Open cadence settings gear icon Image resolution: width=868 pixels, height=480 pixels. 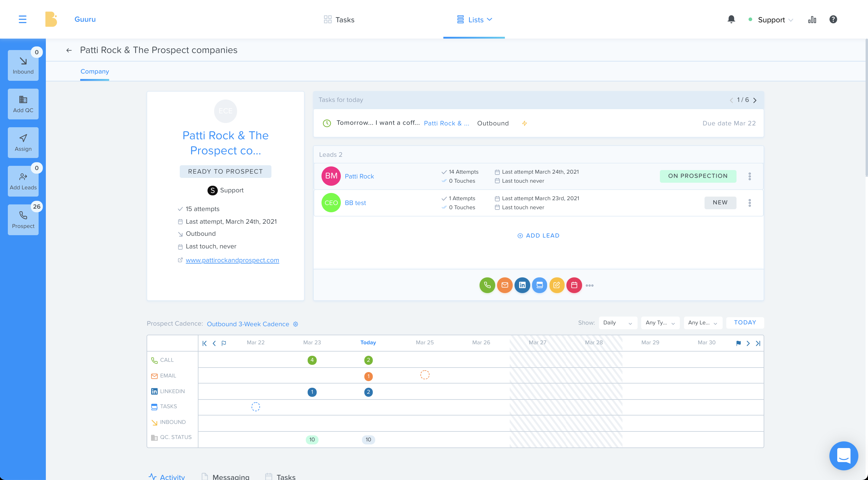tap(296, 324)
